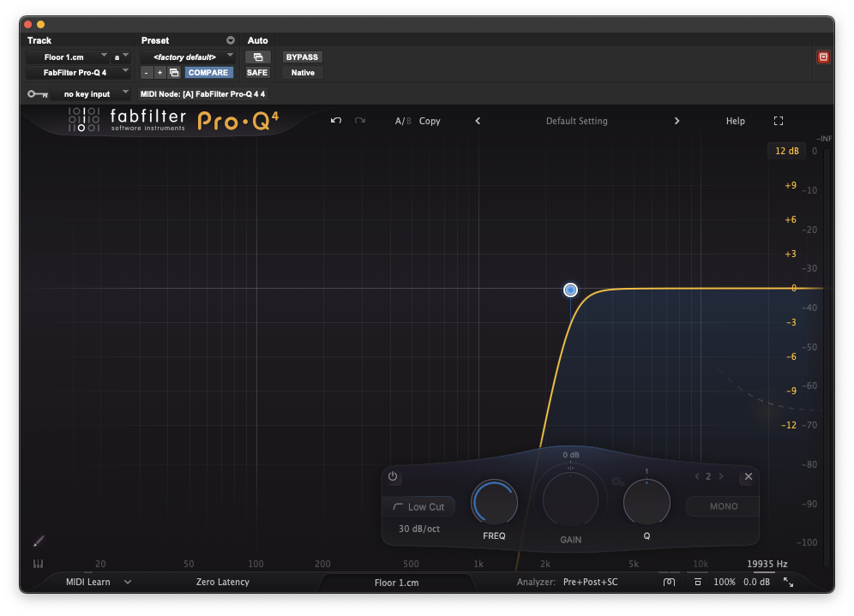Open the 12 dB display range selector
Image resolution: width=854 pixels, height=616 pixels.
point(786,151)
